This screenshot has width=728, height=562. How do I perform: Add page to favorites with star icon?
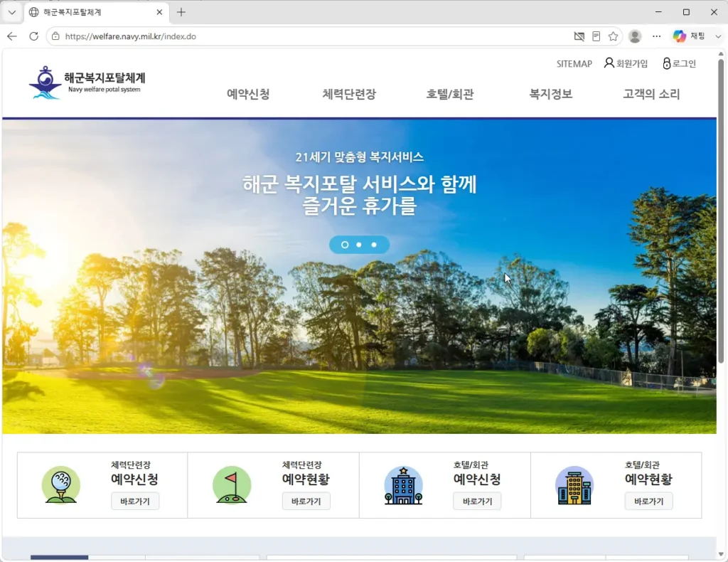[x=614, y=36]
